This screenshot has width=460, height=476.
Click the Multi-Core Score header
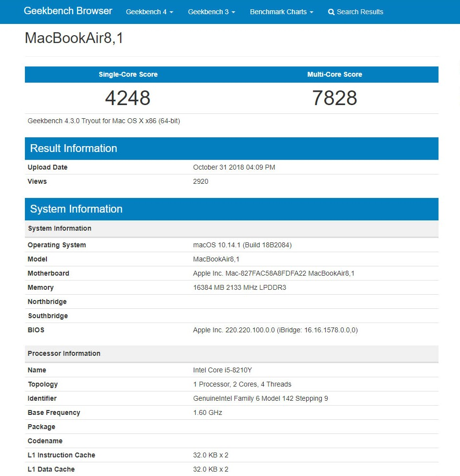click(335, 74)
